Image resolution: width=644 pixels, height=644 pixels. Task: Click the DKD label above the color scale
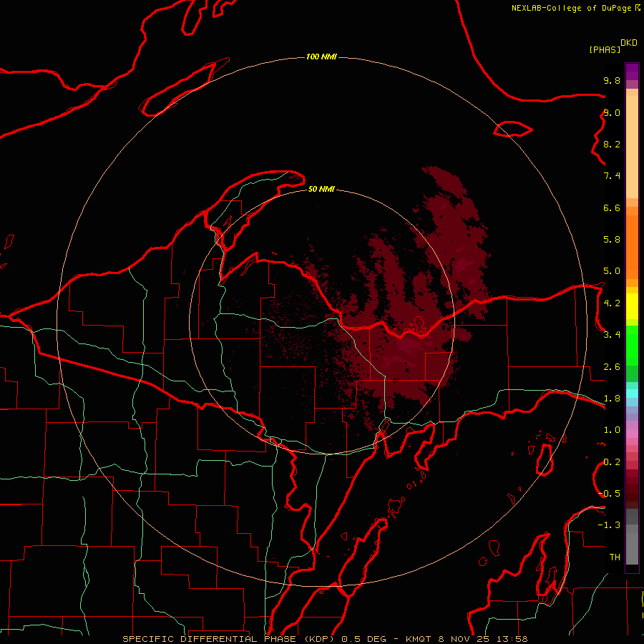point(629,43)
